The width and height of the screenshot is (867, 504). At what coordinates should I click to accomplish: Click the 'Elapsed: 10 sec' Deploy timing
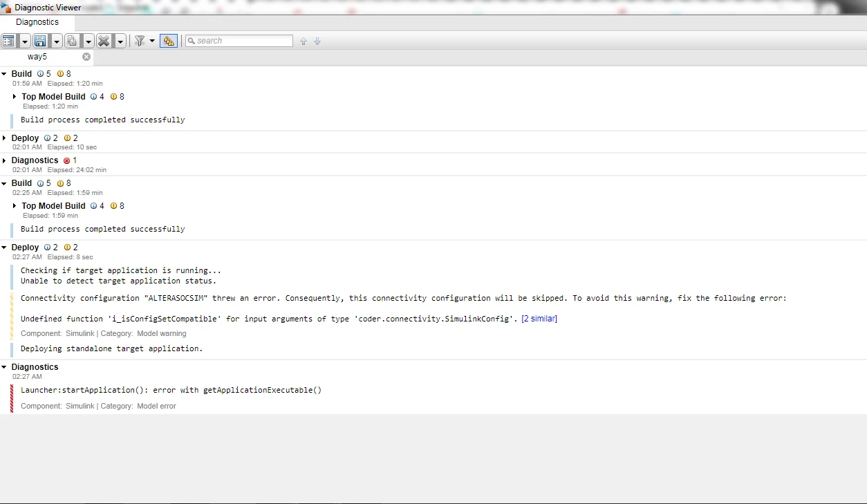point(72,147)
